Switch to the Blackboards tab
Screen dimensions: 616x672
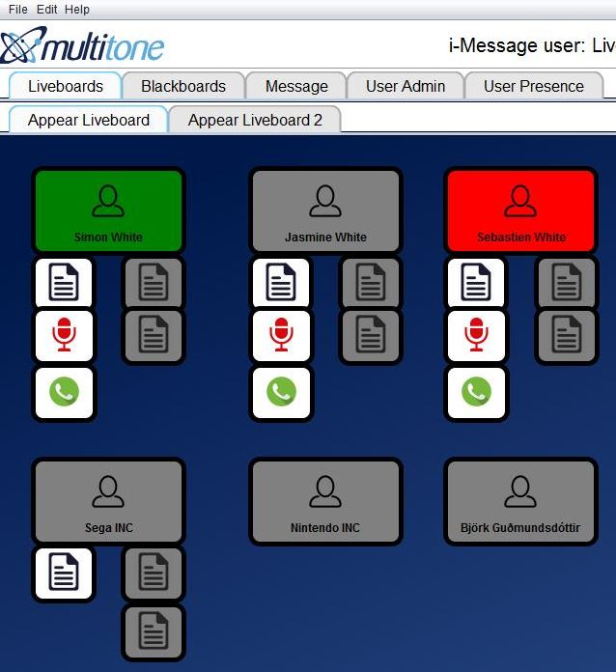(183, 86)
